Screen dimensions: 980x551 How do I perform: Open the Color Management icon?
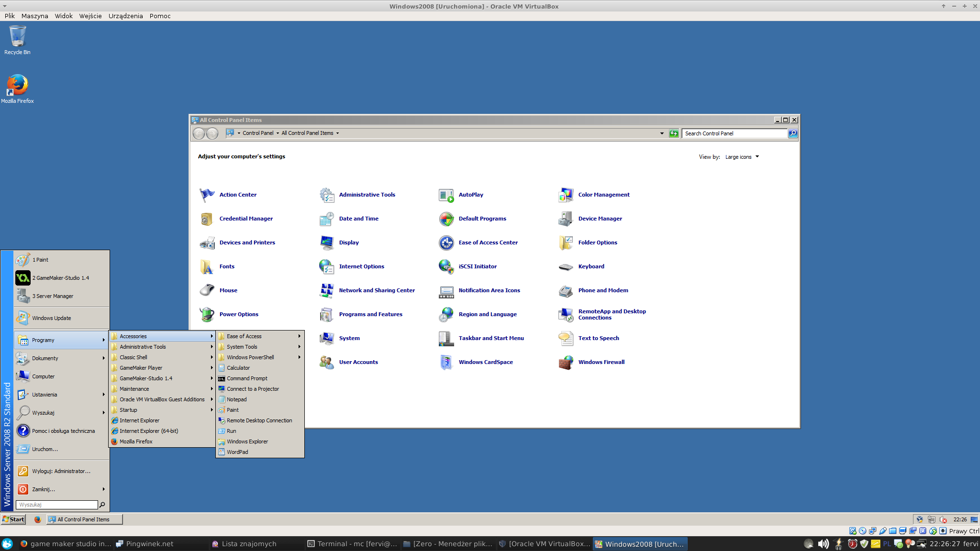566,195
